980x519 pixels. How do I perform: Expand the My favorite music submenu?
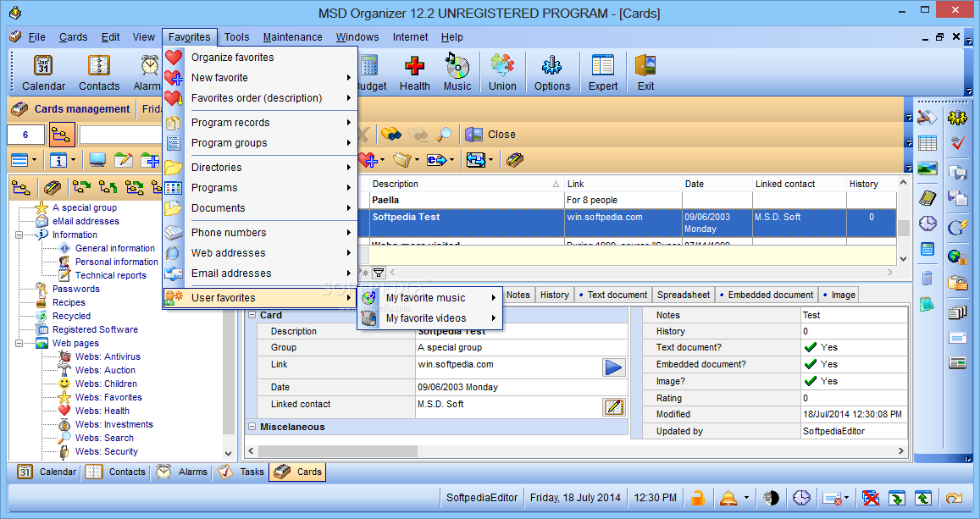(430, 298)
